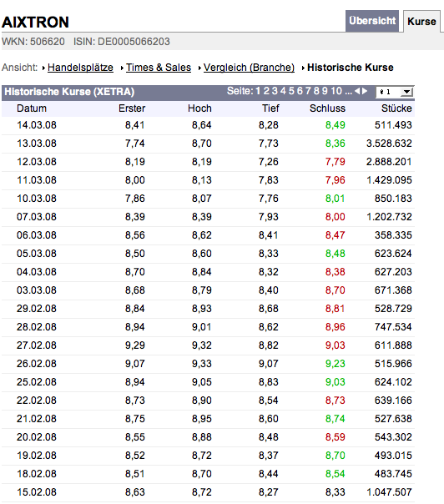Image resolution: width=444 pixels, height=504 pixels.
Task: Select the 13.03.08 row Stücke value
Action: (x=389, y=144)
